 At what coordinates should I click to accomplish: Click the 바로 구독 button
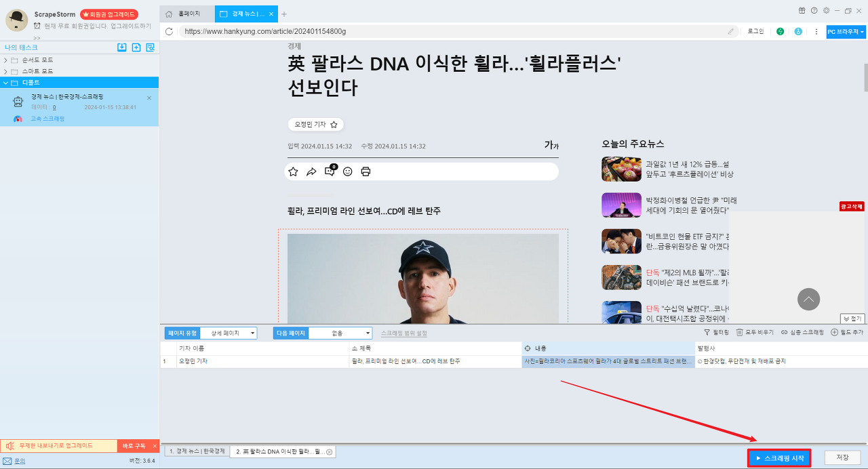coord(134,445)
